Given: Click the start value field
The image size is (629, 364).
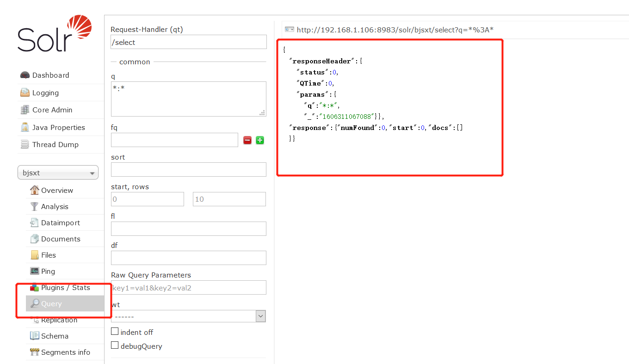Looking at the screenshot, I should (148, 199).
